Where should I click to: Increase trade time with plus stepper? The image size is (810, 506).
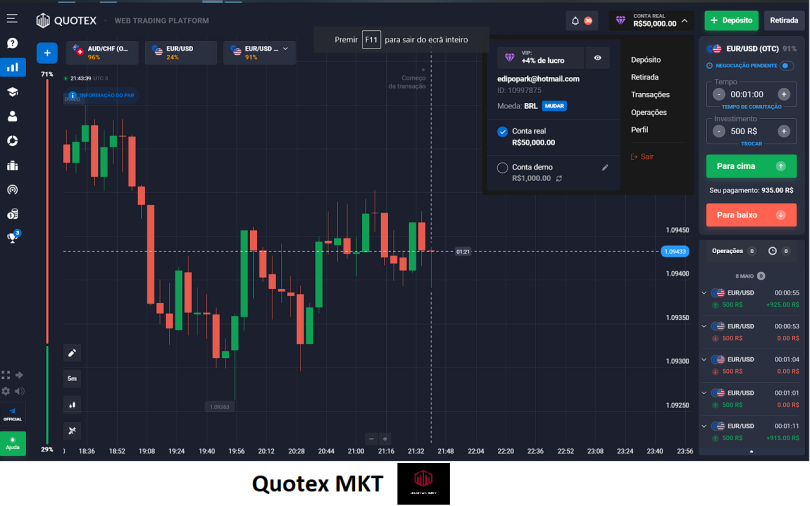tap(784, 94)
